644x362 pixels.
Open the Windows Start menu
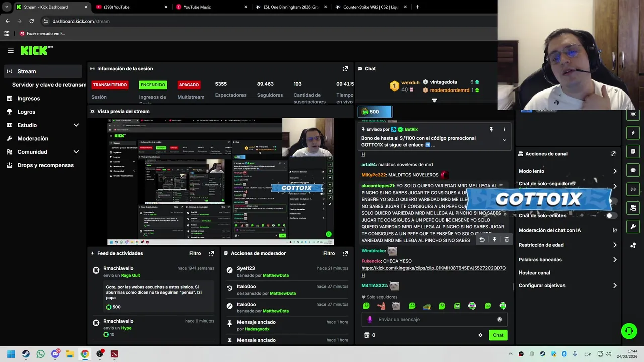(11, 354)
